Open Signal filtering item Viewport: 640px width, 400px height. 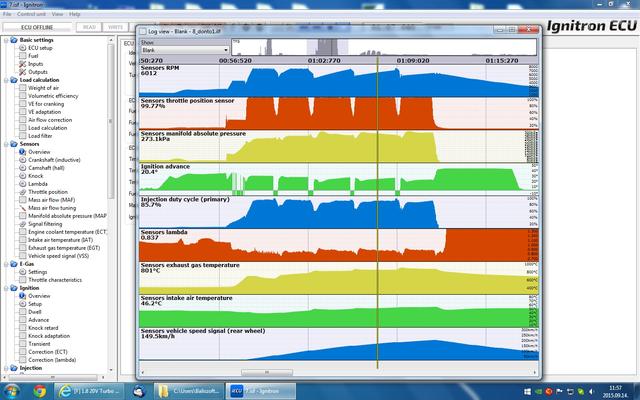tap(45, 224)
